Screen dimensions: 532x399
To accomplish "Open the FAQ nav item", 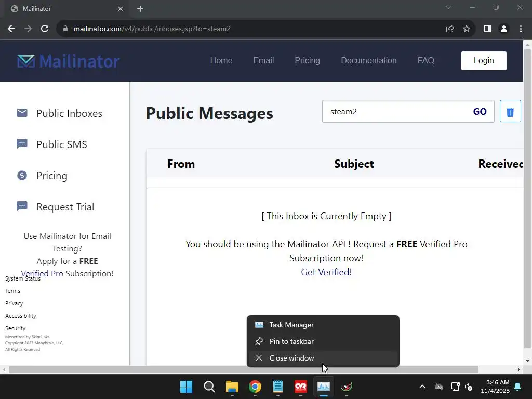I will (426, 60).
